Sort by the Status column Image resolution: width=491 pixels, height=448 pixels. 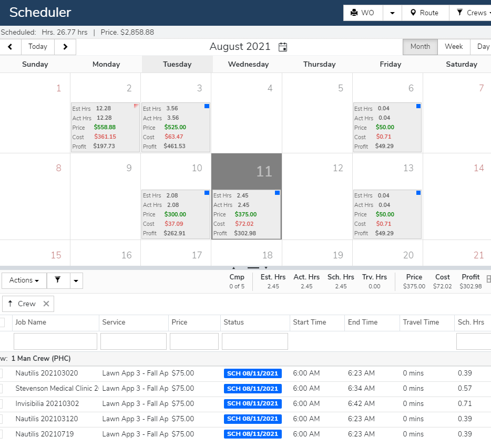click(233, 322)
